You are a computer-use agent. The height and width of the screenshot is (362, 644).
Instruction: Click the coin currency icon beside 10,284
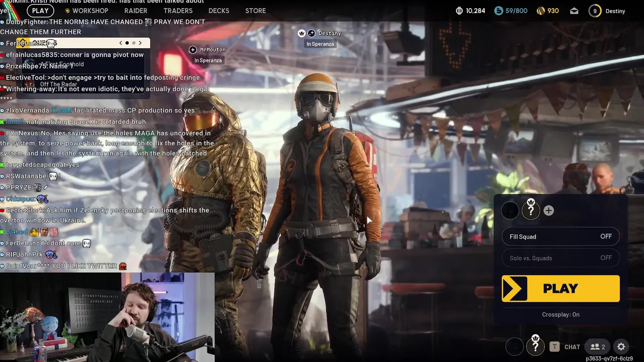pos(459,11)
